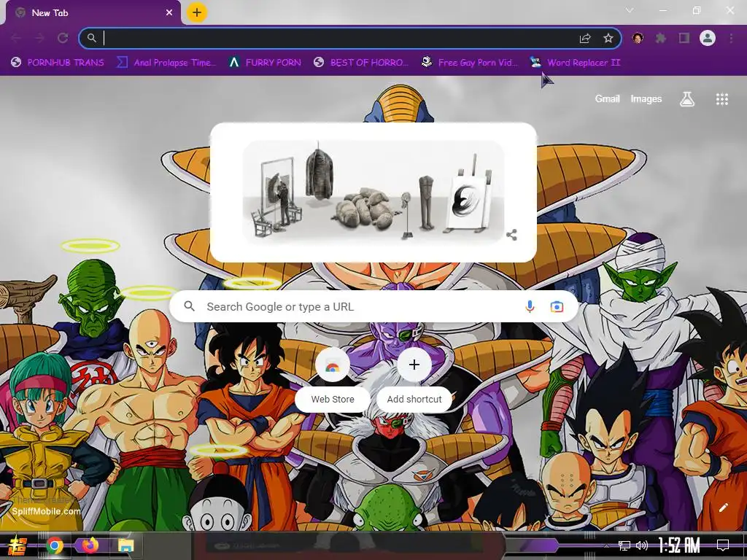Open the volume speaker icon
This screenshot has width=747, height=560.
642,545
